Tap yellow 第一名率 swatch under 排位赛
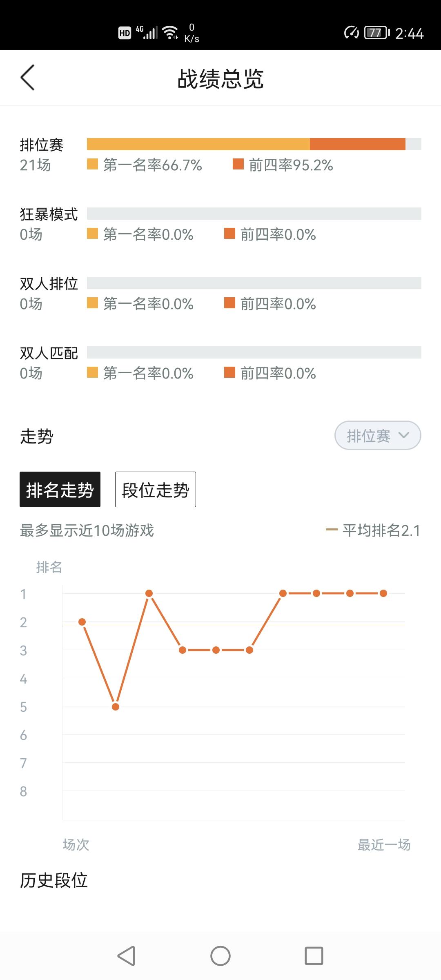Image resolution: width=441 pixels, height=980 pixels. coord(92,164)
